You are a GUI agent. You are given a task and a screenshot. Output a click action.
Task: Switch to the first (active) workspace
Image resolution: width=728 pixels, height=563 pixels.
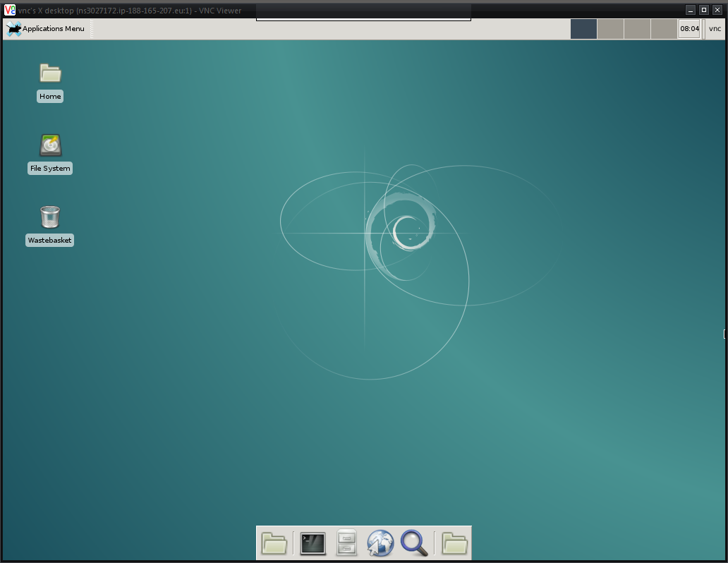coord(583,29)
